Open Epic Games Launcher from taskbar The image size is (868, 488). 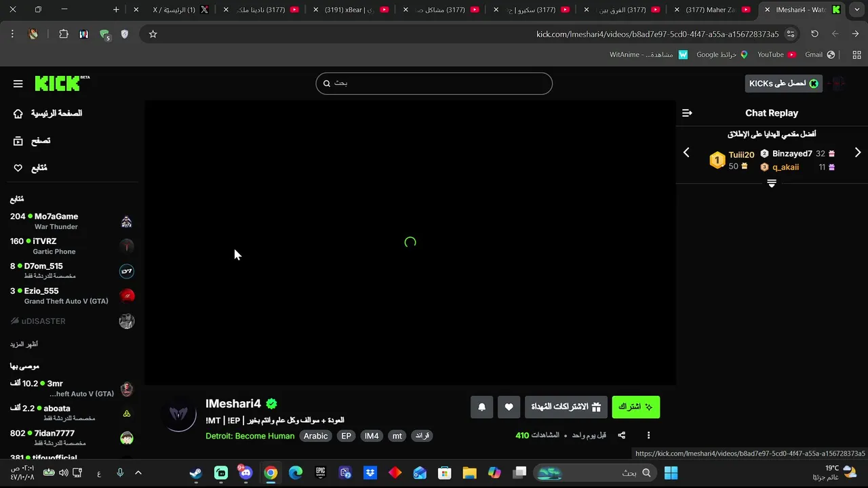click(321, 473)
